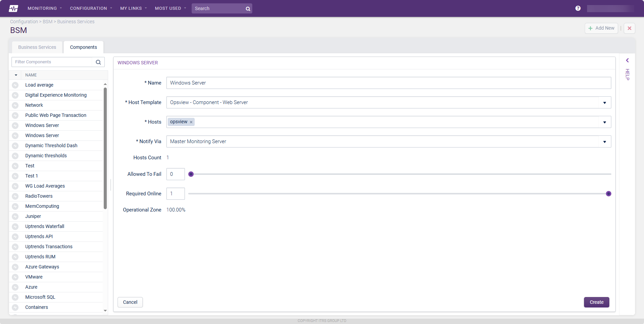Collapse the Help panel chevron
Viewport: 644px width, 324px height.
(x=627, y=61)
